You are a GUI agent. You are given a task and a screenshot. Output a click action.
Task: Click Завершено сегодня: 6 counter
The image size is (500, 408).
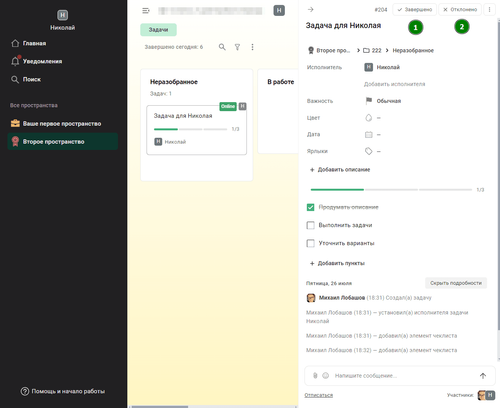click(174, 47)
